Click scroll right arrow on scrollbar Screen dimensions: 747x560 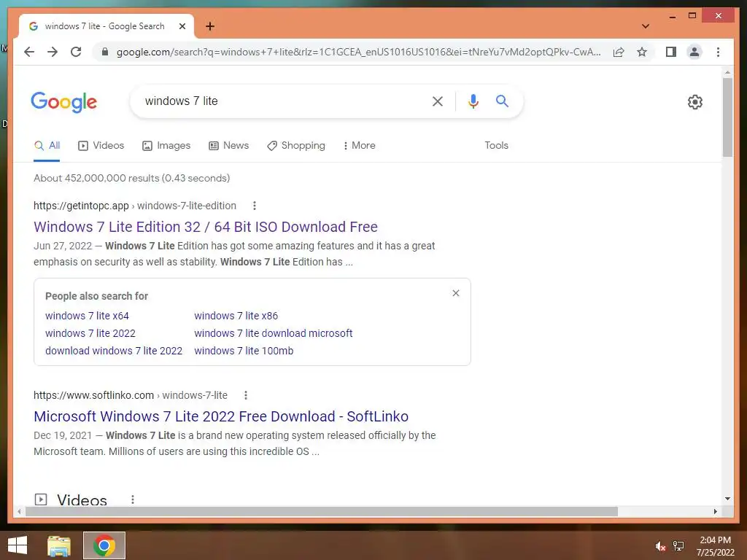click(x=715, y=511)
